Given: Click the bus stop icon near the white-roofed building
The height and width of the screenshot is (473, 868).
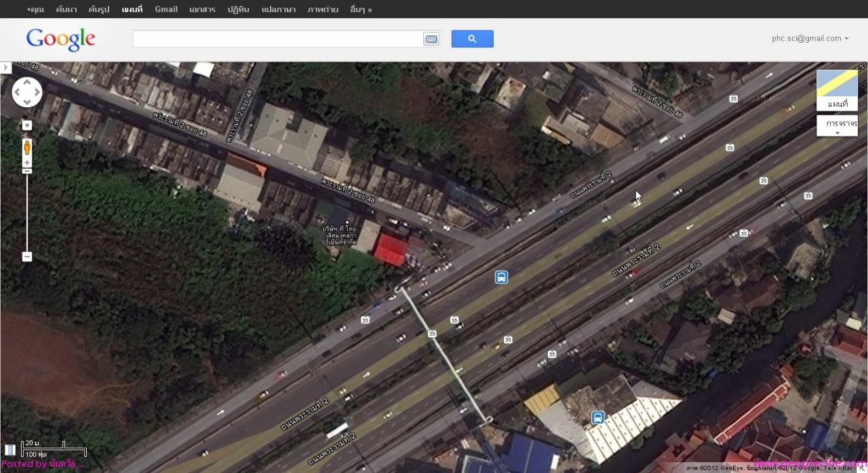Looking at the screenshot, I should tap(597, 417).
